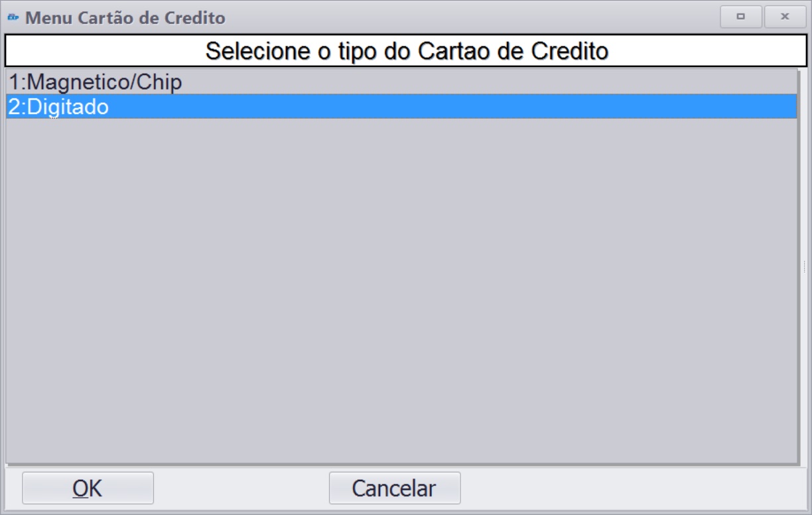Viewport: 812px width, 515px height.
Task: Confirm selection with the OK button
Action: coord(88,488)
